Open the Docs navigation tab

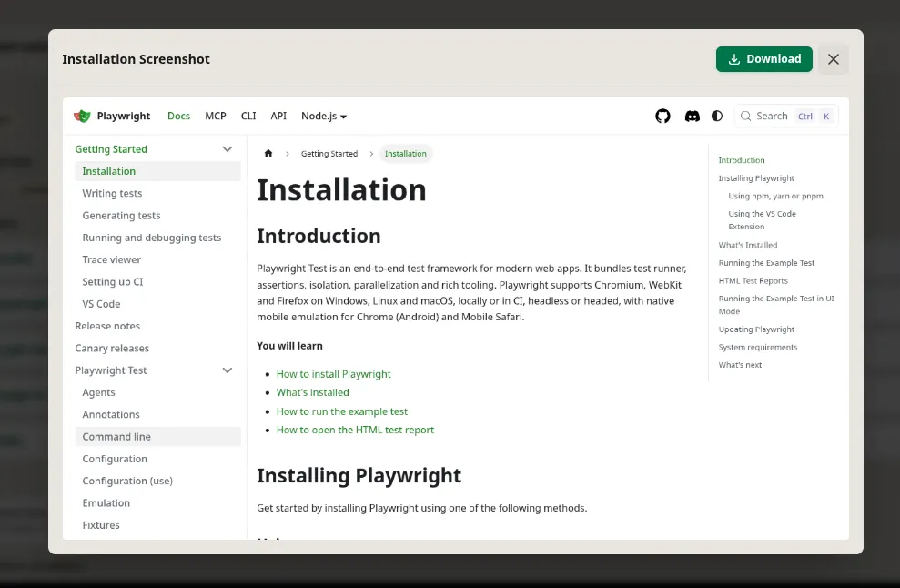(178, 116)
